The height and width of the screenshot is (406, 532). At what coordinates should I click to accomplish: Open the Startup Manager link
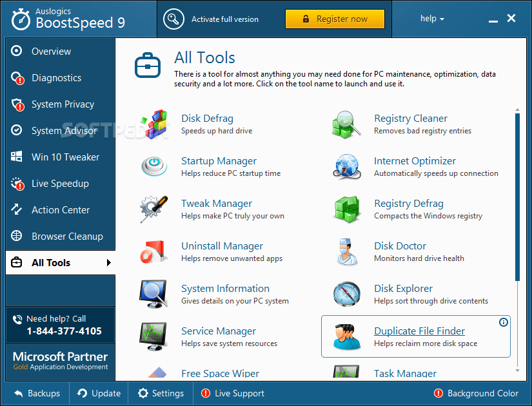click(x=219, y=160)
